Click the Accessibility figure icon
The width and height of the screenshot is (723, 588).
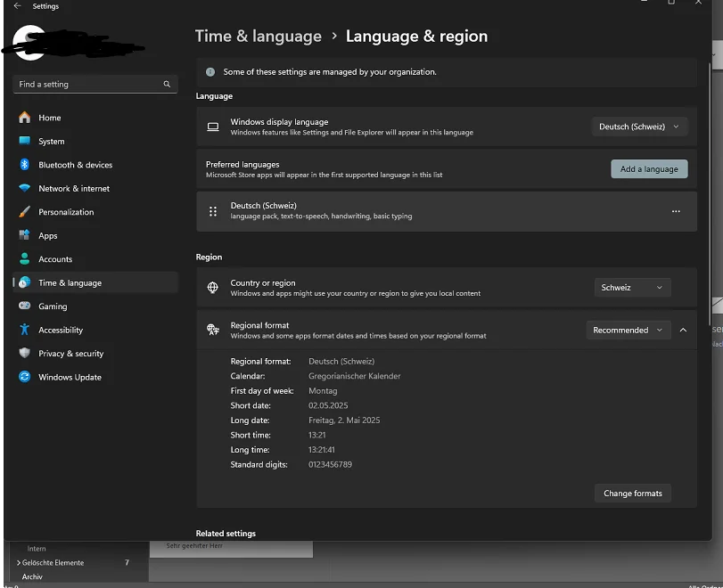[25, 330]
